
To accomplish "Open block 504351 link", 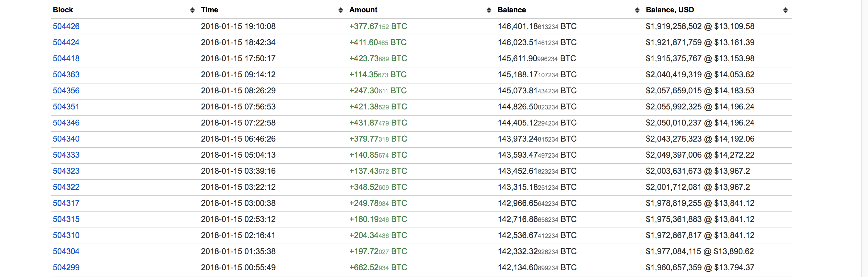I will [66, 107].
